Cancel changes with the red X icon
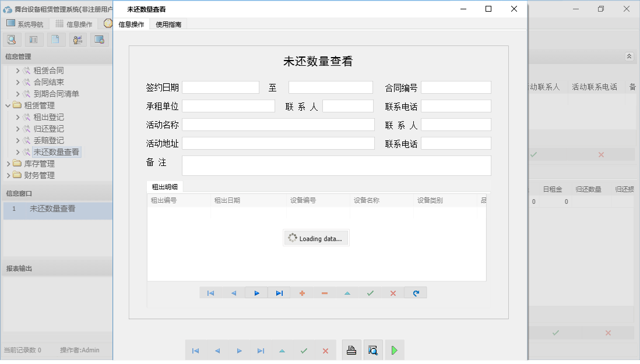 [392, 293]
